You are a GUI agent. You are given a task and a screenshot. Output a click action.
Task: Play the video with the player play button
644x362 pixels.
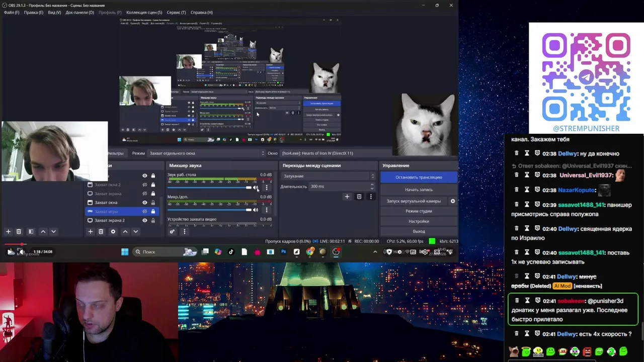(x=11, y=252)
